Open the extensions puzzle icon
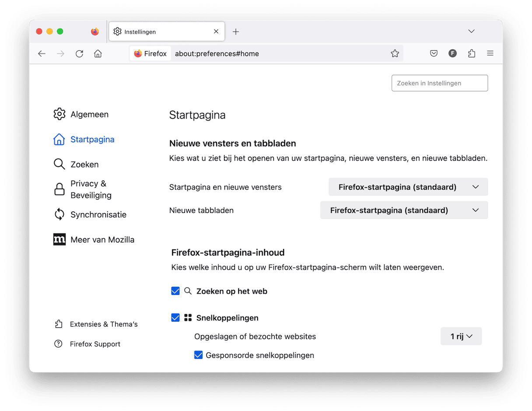This screenshot has width=532, height=411. click(471, 53)
